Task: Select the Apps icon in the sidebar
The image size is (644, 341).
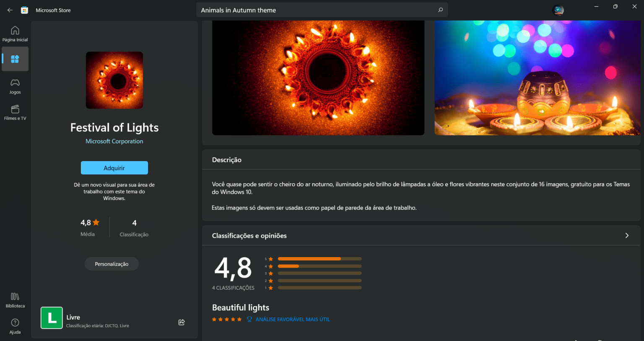Action: 15,59
